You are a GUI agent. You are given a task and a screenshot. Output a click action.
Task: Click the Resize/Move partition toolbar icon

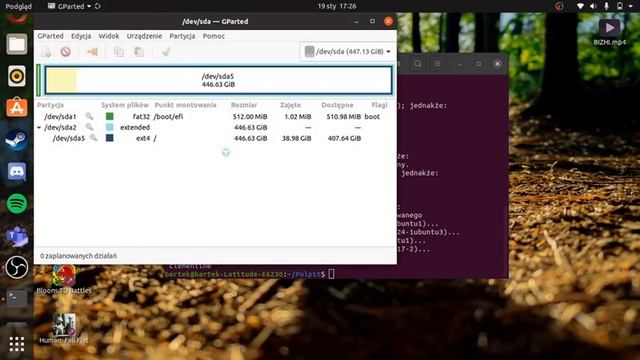pos(92,52)
